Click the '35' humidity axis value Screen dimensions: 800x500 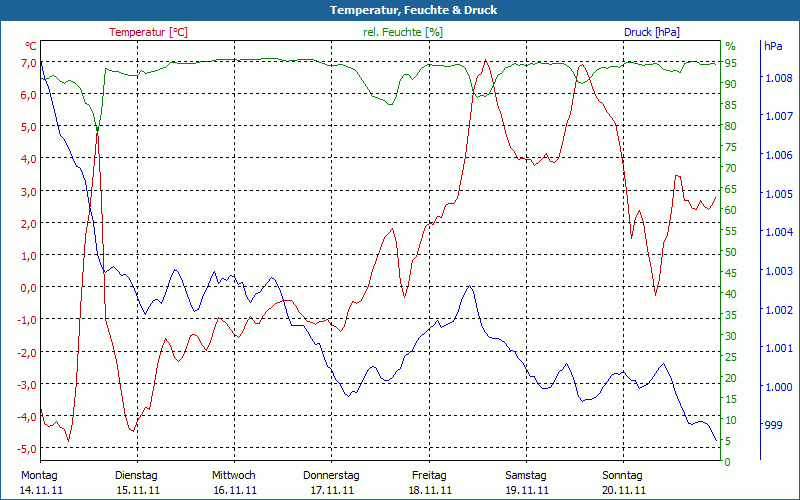(x=730, y=315)
